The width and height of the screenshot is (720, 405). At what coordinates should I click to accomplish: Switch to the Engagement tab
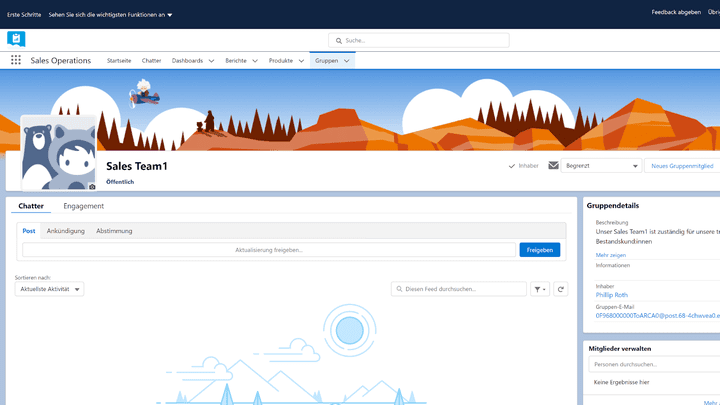pos(84,206)
